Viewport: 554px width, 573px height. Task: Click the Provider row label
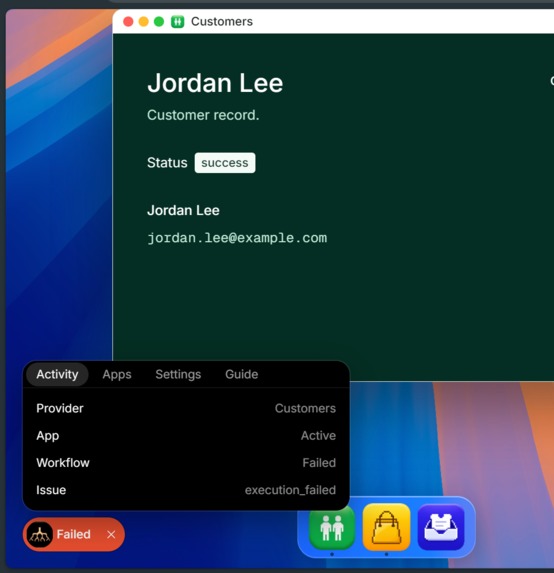click(60, 408)
